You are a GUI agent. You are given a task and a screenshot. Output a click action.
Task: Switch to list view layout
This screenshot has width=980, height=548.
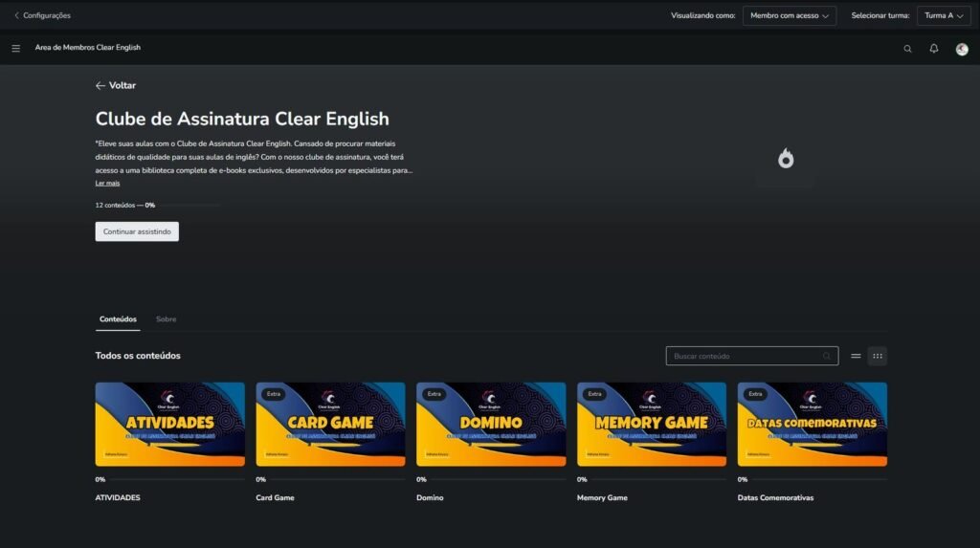[856, 357]
